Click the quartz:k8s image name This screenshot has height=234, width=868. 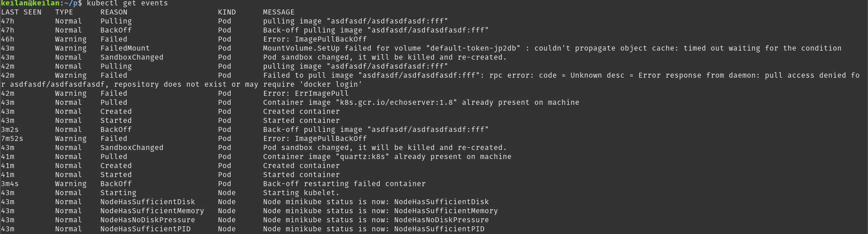click(362, 157)
